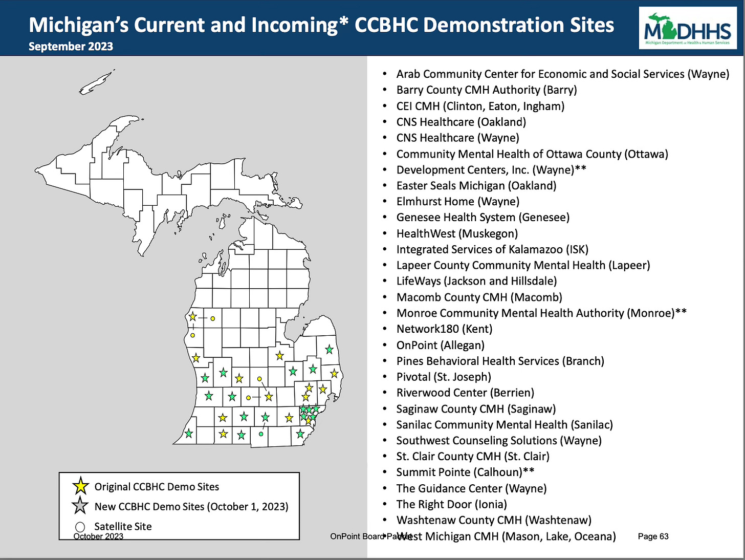Select 'Southwest Counseling Solutions (Wayne)'
The width and height of the screenshot is (745, 560).
click(499, 441)
